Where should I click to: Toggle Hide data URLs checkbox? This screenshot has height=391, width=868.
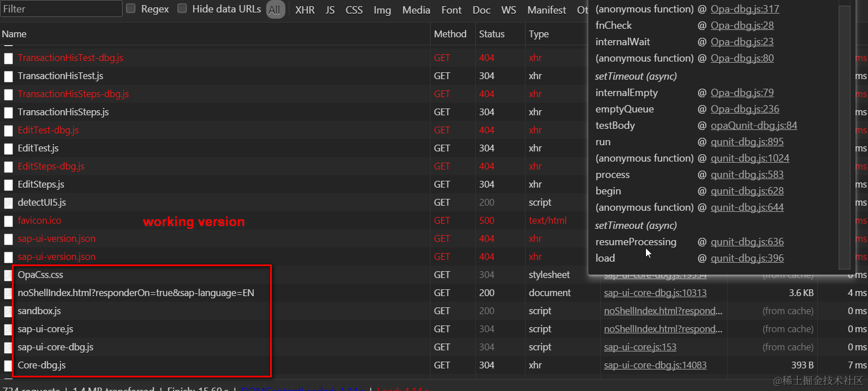(182, 8)
